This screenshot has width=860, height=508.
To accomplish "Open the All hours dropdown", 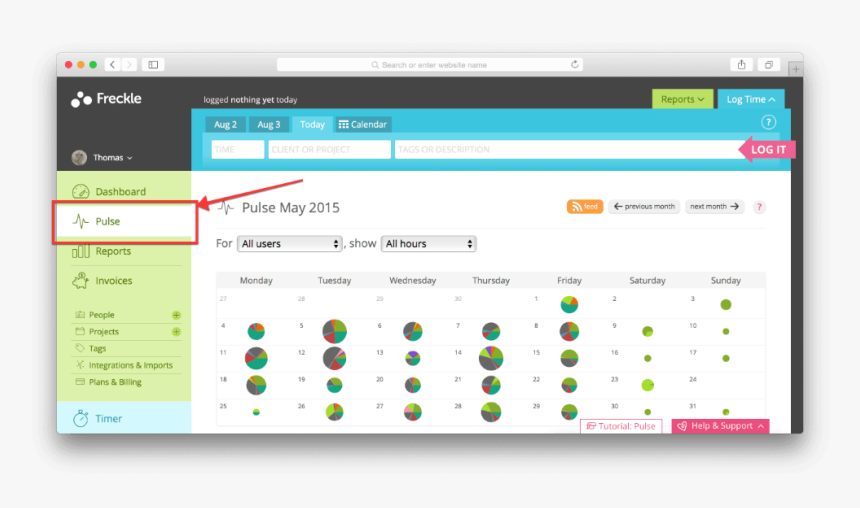I will (428, 244).
